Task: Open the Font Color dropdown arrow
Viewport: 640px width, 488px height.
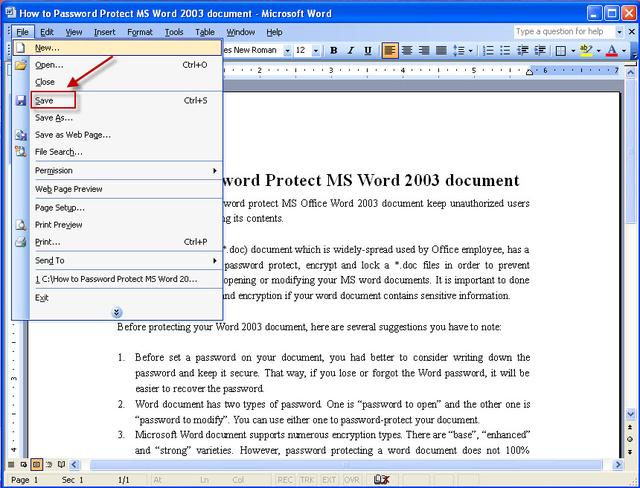Action: 624,51
